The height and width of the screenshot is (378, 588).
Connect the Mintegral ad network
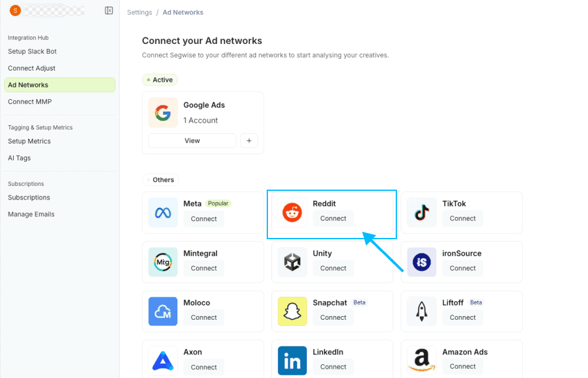[203, 268]
